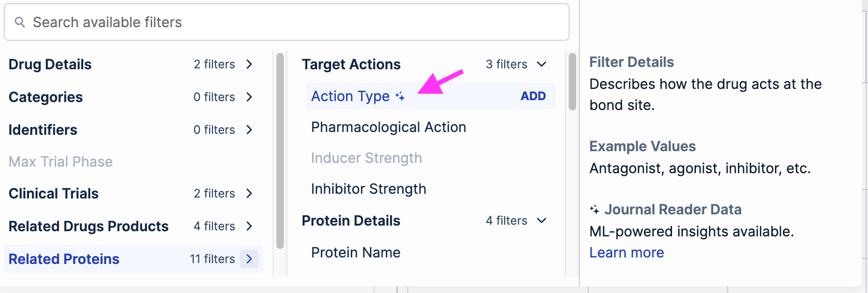
Task: Expand the Clinical Trials chevron
Action: coord(249,193)
